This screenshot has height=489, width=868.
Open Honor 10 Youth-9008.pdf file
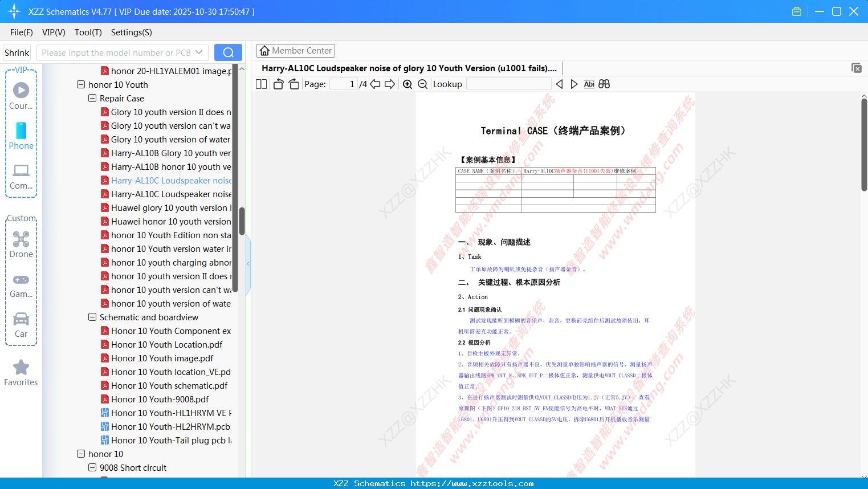pyautogui.click(x=154, y=400)
